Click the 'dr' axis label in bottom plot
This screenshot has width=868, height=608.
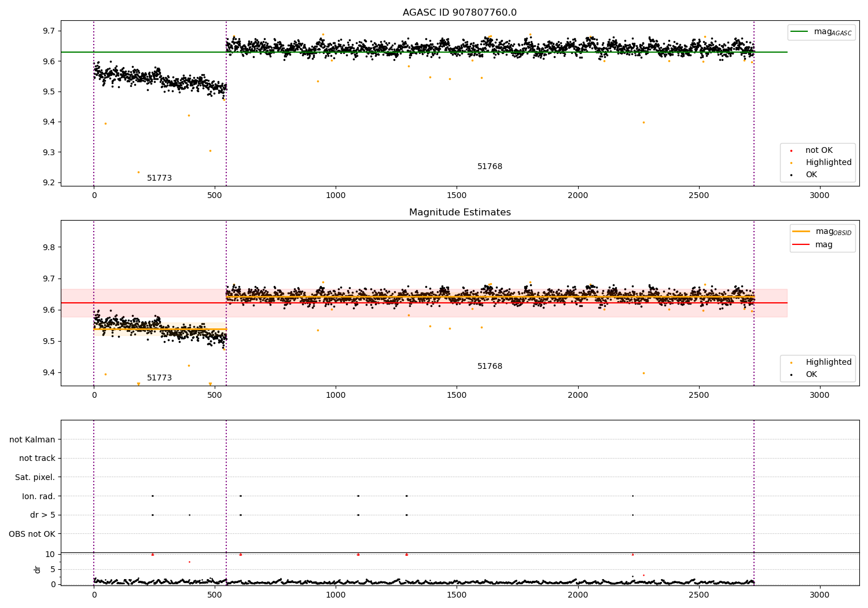pos(38,569)
